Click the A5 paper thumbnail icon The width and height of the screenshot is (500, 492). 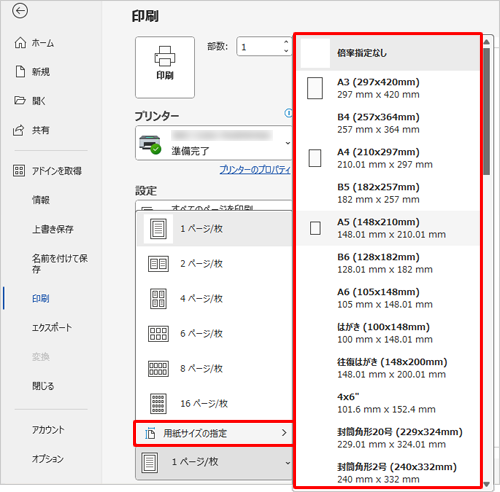coord(315,228)
